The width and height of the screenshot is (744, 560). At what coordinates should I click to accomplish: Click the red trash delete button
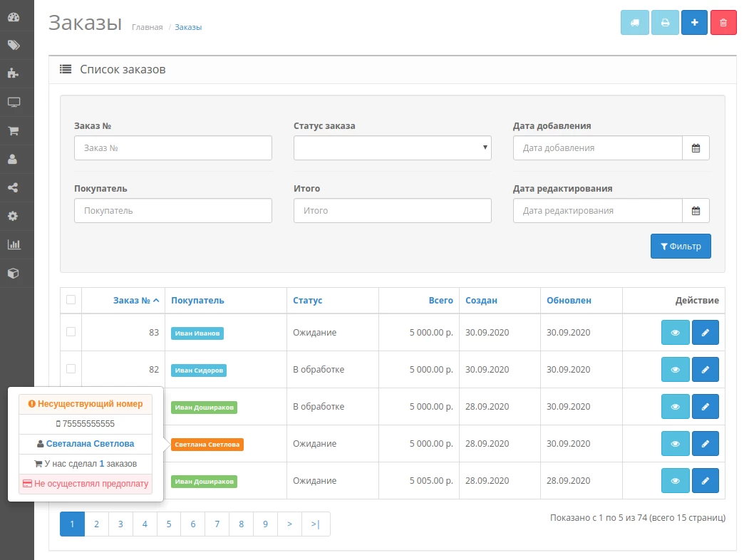pyautogui.click(x=723, y=22)
